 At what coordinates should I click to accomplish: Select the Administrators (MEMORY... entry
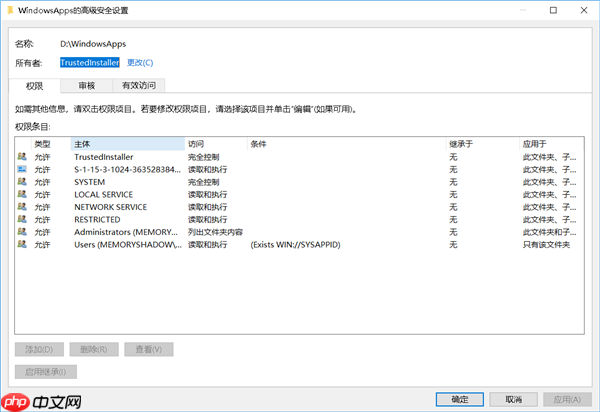[x=299, y=232]
